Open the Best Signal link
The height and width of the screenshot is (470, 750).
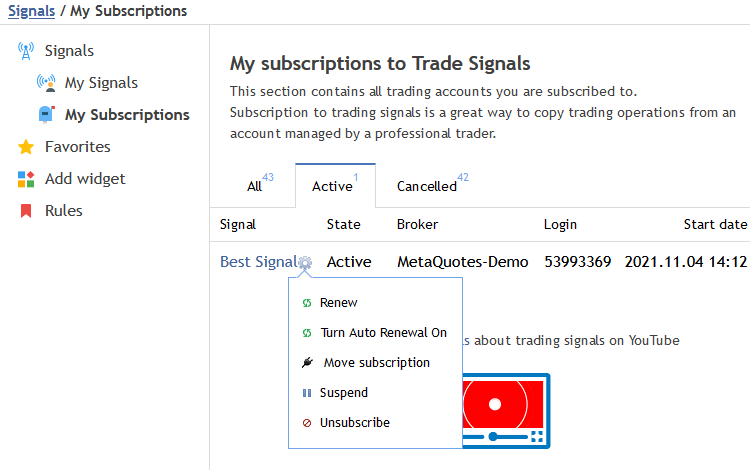coord(258,262)
